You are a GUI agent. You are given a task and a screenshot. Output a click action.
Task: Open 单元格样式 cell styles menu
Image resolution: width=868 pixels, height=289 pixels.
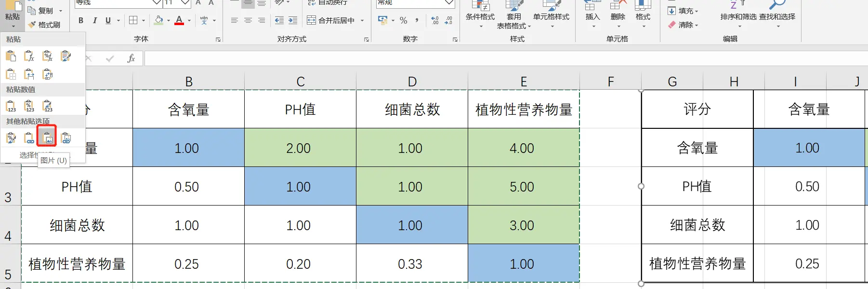(551, 14)
